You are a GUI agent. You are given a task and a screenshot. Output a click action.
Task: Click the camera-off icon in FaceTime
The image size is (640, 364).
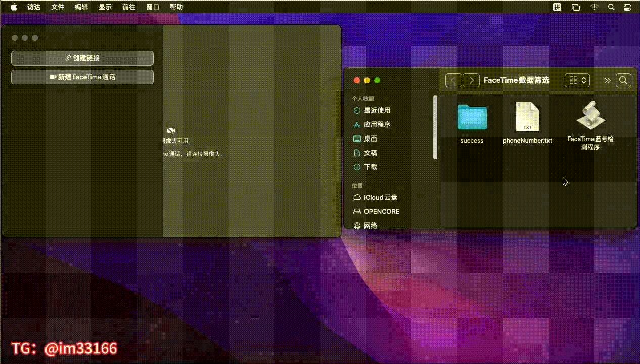[171, 130]
